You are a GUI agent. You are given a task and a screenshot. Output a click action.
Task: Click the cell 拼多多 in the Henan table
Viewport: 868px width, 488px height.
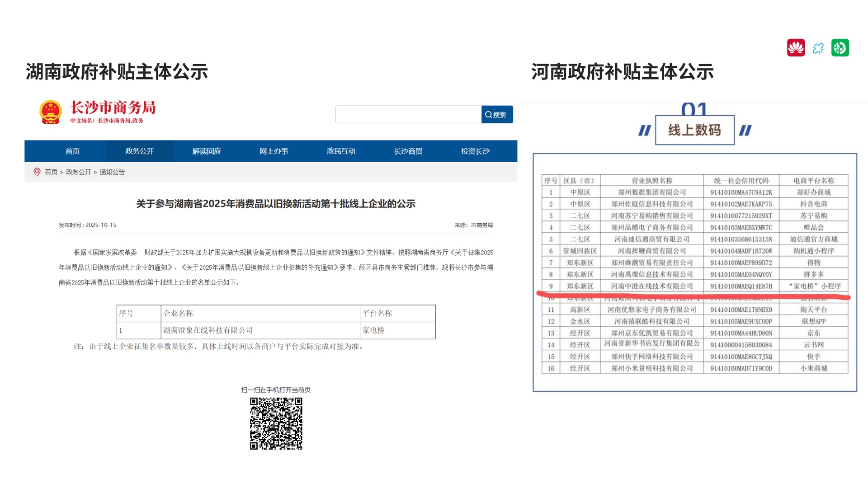point(814,275)
